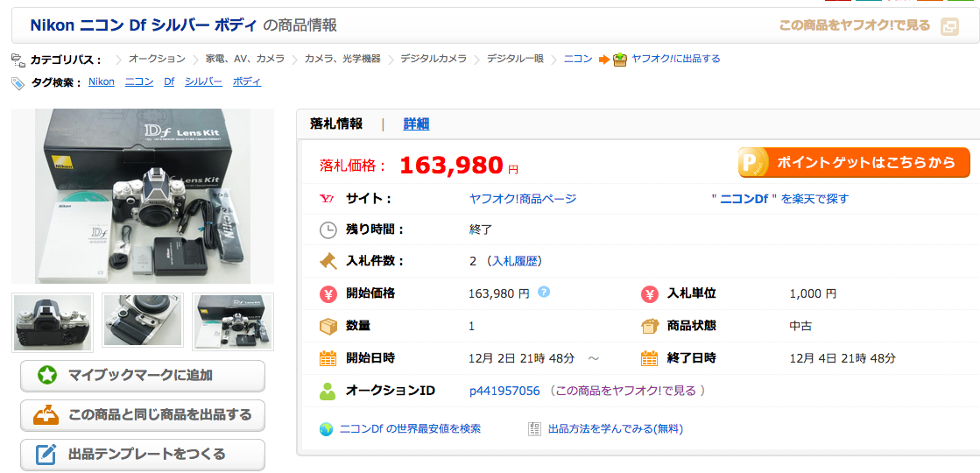Image resolution: width=980 pixels, height=473 pixels.
Task: Go to デジタルカメラ breadcrumb category
Action: pos(434,59)
